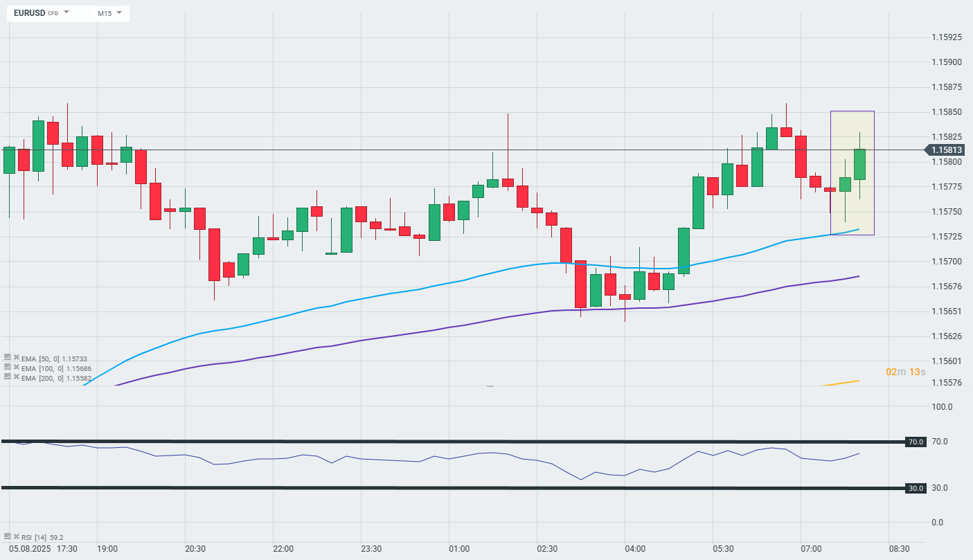
Task: Click the EURUSD symbol name
Action: 28,13
